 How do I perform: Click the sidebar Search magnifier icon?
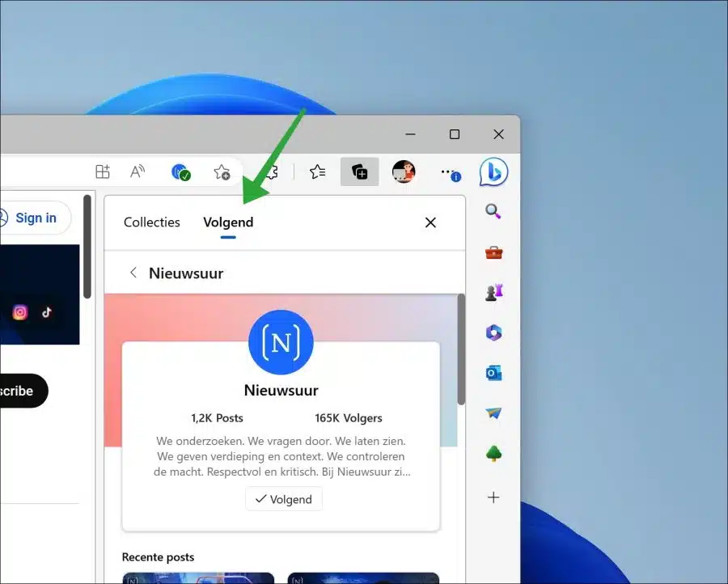(493, 211)
